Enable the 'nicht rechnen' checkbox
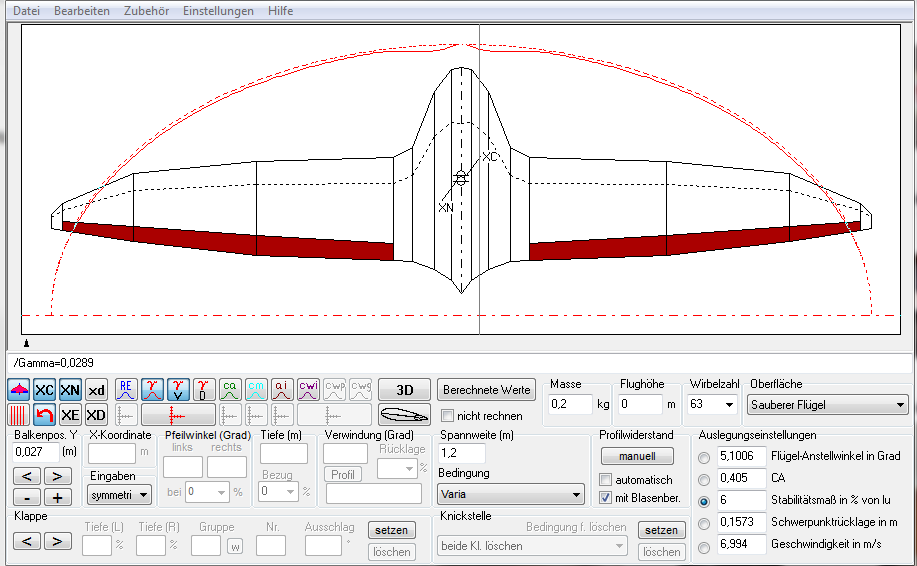The width and height of the screenshot is (917, 566). (x=448, y=416)
